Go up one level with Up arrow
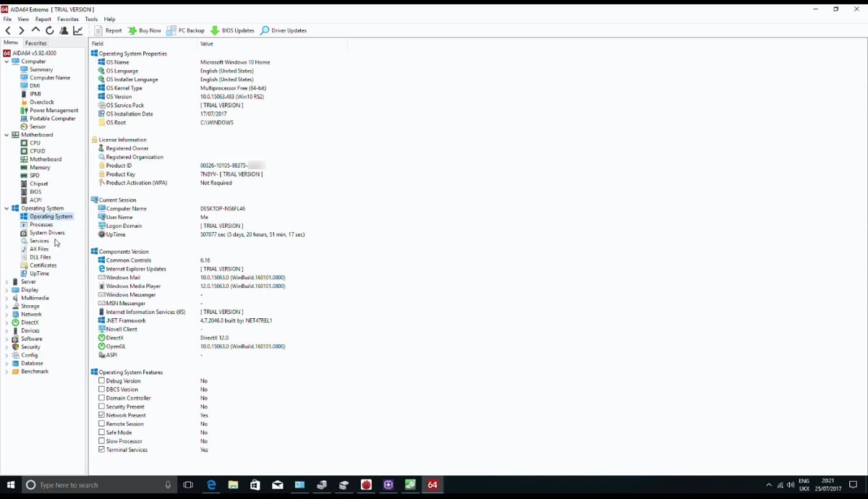The image size is (868, 499). 35,30
